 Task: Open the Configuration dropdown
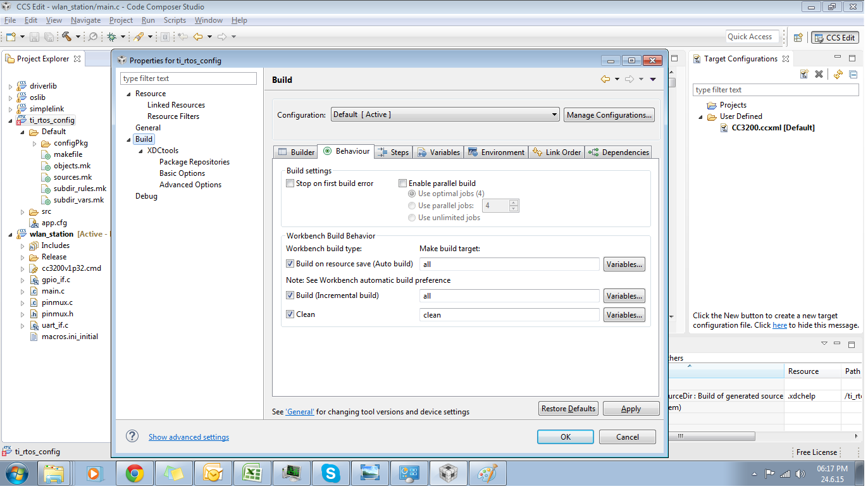point(445,115)
